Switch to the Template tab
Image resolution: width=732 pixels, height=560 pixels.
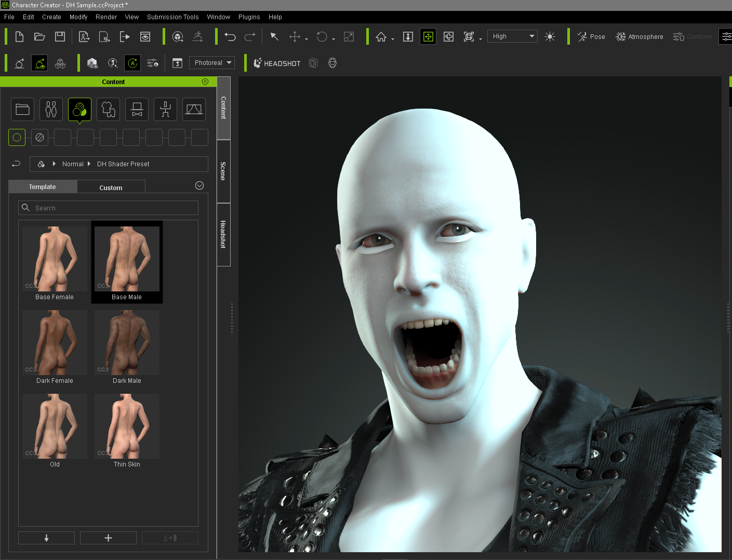[x=43, y=187]
